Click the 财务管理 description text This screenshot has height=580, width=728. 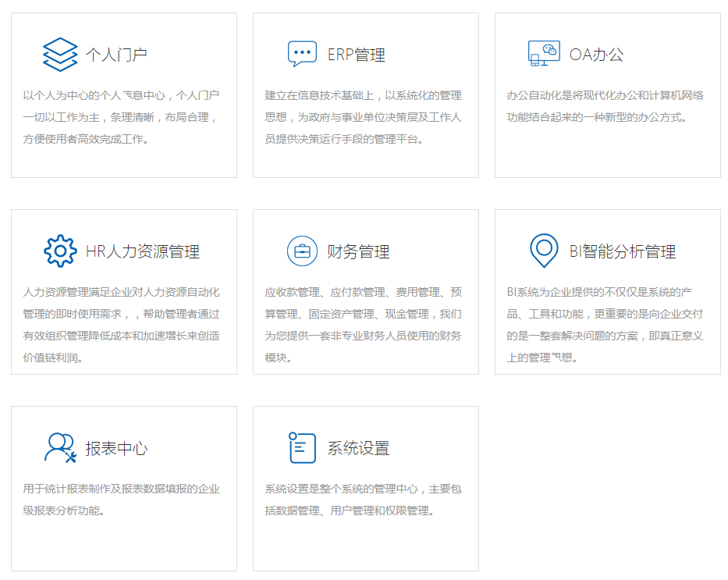(363, 325)
